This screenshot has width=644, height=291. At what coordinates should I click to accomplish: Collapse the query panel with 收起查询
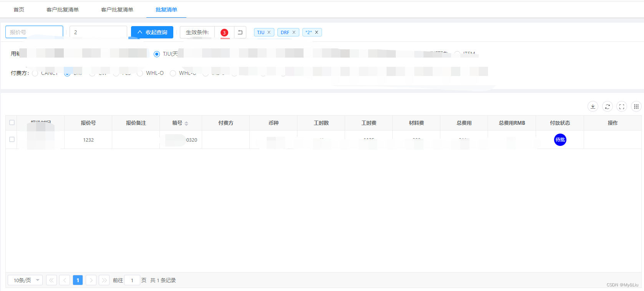[x=152, y=32]
